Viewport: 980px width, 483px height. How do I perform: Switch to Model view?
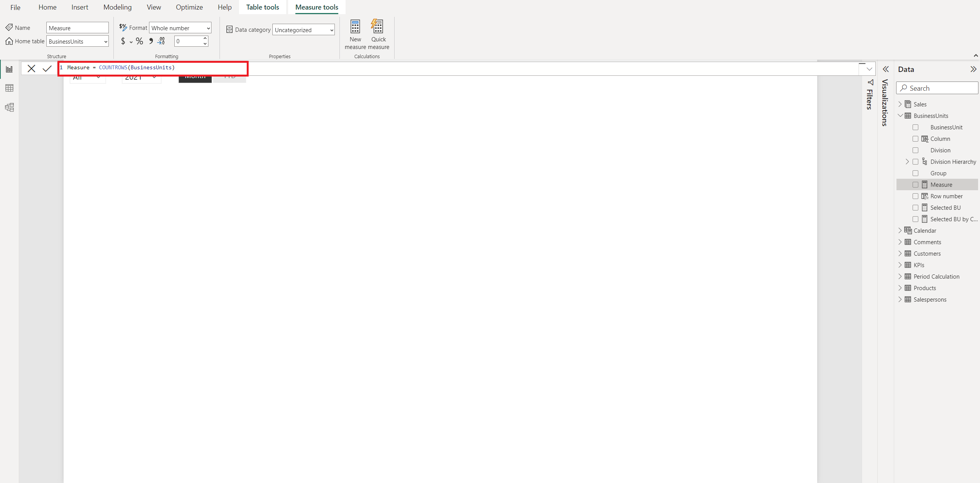(9, 107)
